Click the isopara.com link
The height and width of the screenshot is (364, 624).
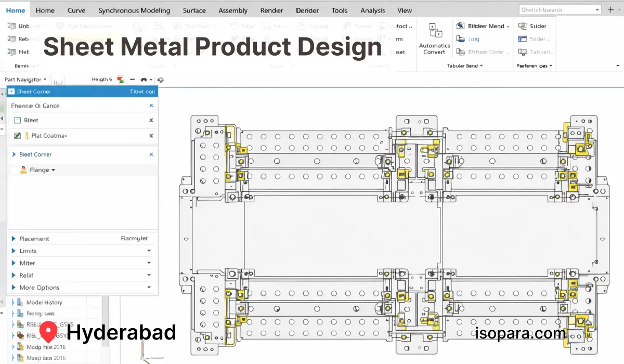pyautogui.click(x=521, y=333)
